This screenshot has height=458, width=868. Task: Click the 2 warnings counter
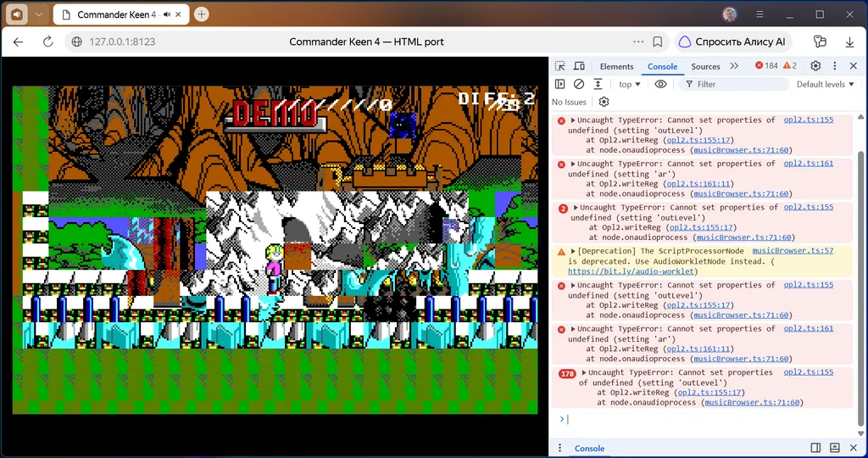tap(790, 65)
